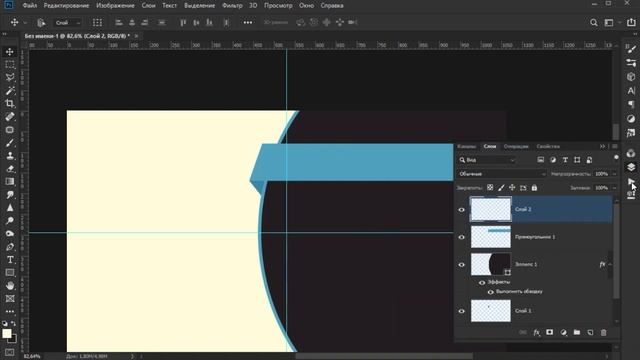This screenshot has width=640, height=360.
Task: Select the Pen tool
Action: (10, 247)
